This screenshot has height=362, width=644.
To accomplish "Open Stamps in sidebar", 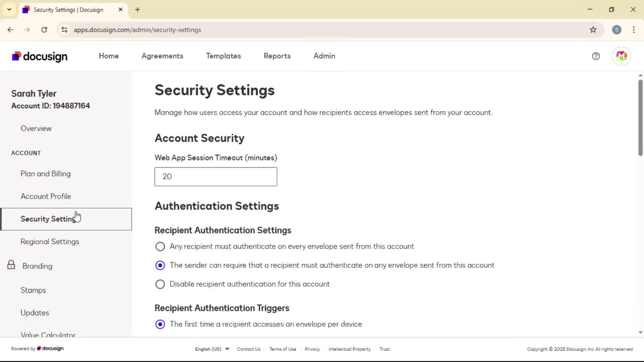I will [33, 290].
